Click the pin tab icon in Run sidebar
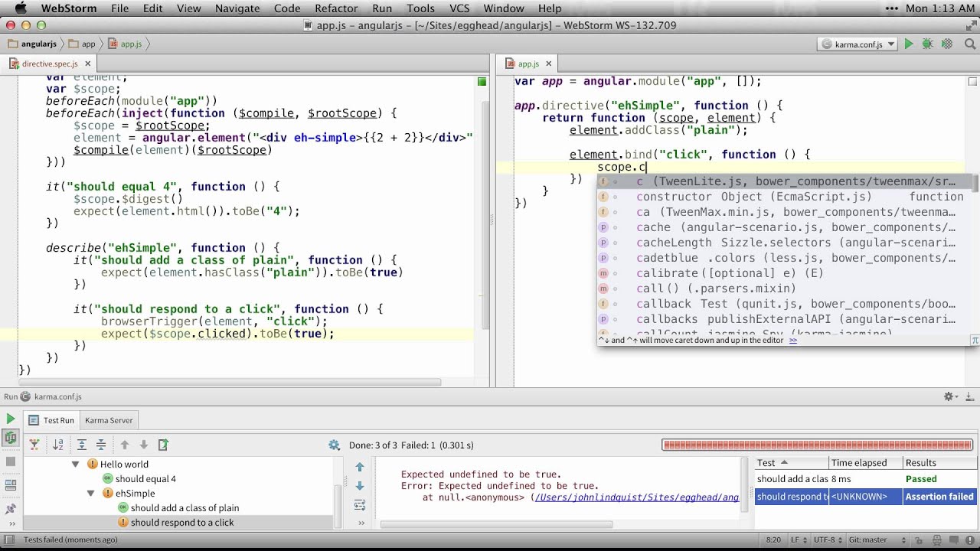980x551 pixels. 11,508
